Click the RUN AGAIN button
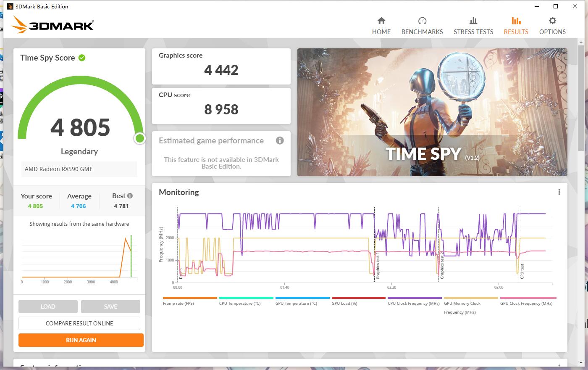This screenshot has width=588, height=370. point(81,340)
